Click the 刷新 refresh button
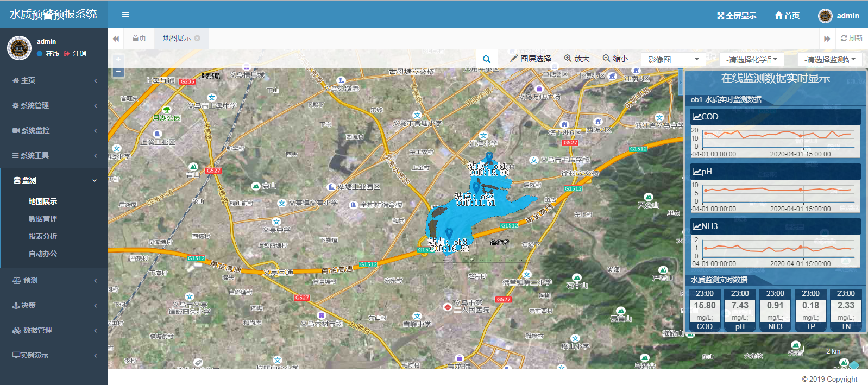868x385 pixels. pos(852,38)
